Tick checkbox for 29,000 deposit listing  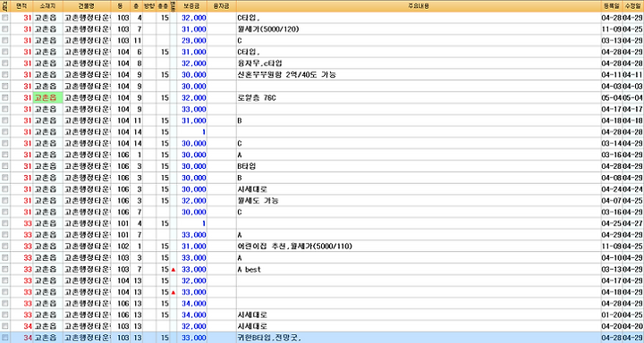[5, 41]
